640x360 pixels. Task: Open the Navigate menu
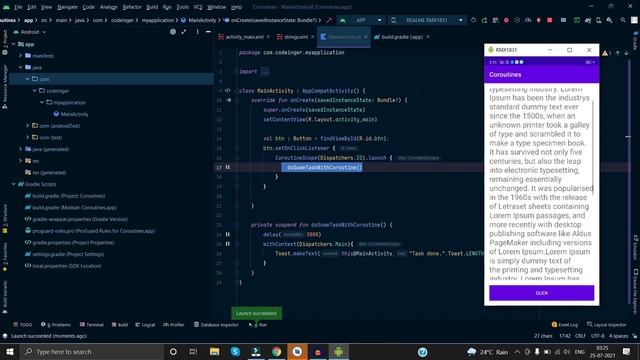coord(67,7)
